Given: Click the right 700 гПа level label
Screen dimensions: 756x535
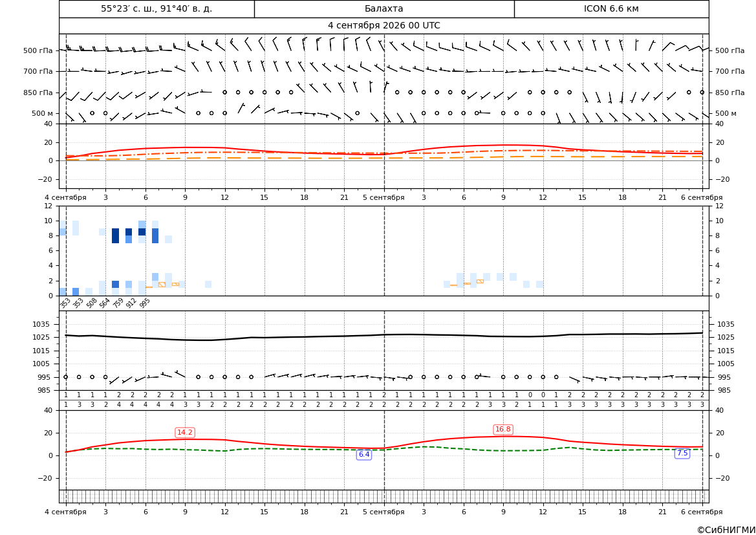Looking at the screenshot, I should click(x=729, y=71).
